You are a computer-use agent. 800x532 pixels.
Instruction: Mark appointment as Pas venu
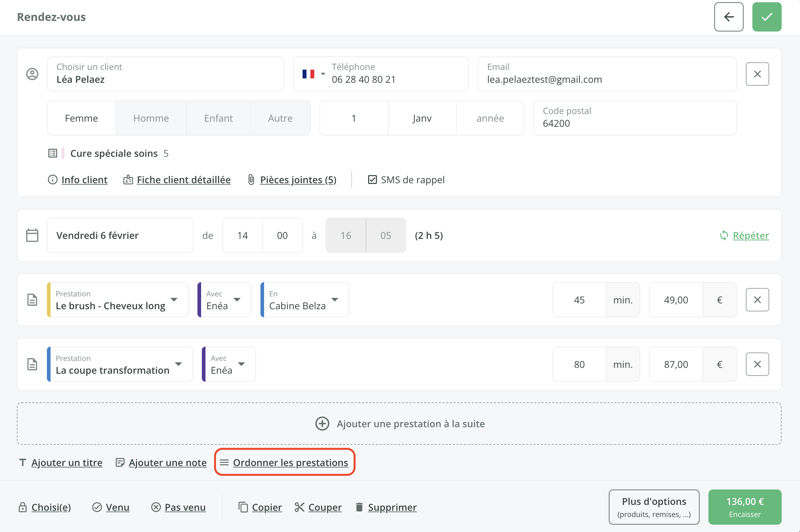[184, 507]
